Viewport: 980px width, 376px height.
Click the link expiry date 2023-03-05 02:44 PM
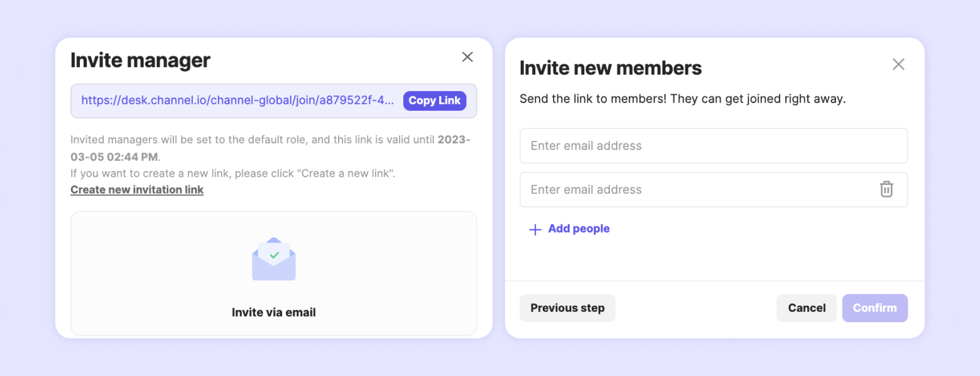tap(117, 157)
